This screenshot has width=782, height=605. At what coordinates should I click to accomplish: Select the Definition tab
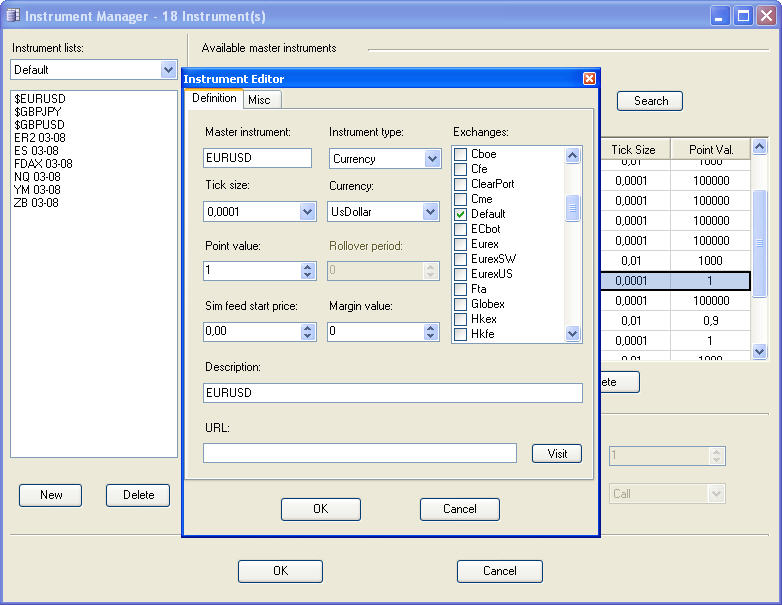214,98
